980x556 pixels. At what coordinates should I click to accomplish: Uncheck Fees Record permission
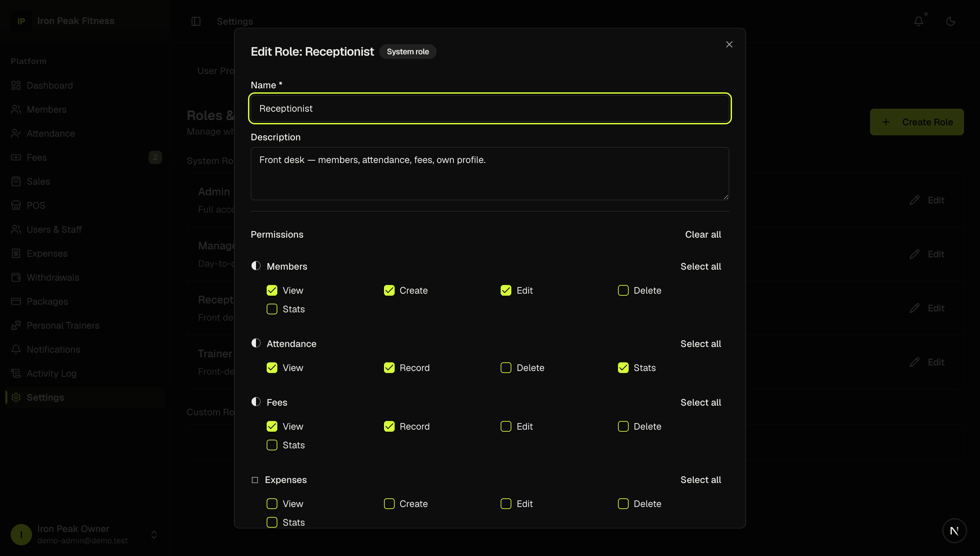point(389,427)
